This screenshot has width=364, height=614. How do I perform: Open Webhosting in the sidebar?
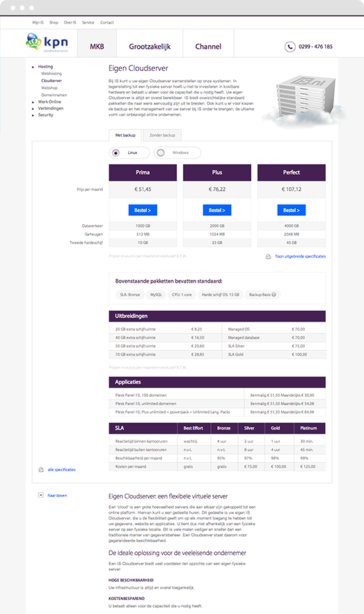(52, 74)
